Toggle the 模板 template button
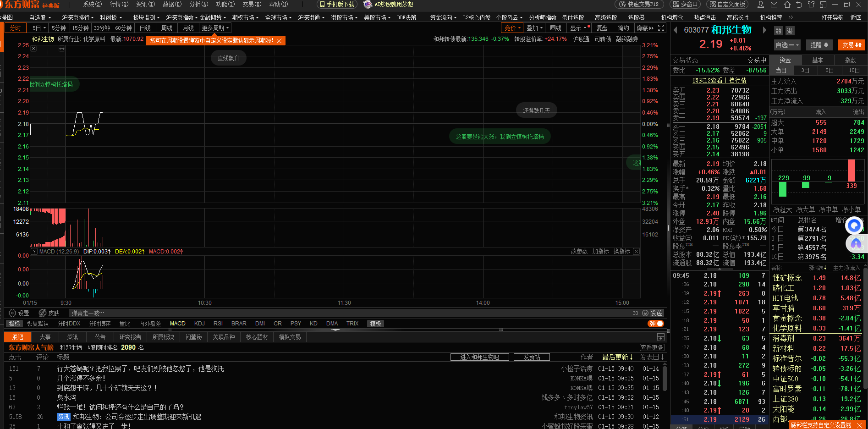This screenshot has height=429, width=868. tap(376, 324)
